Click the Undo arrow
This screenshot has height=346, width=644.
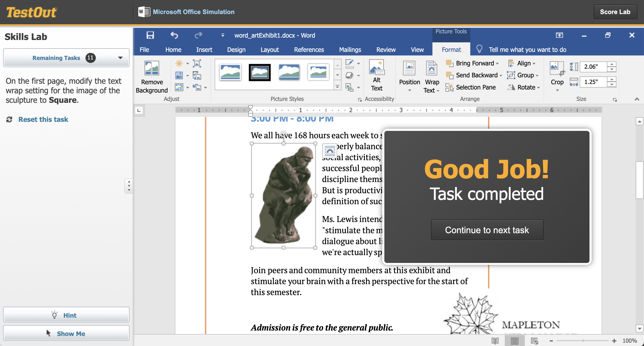click(x=174, y=35)
